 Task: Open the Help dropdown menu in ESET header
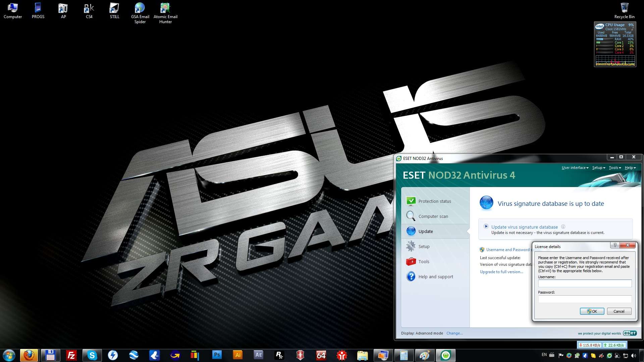coord(630,168)
